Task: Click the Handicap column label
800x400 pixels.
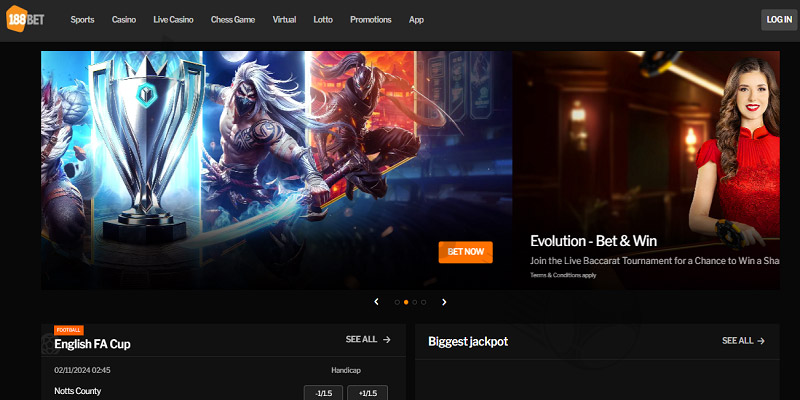Action: pyautogui.click(x=345, y=370)
